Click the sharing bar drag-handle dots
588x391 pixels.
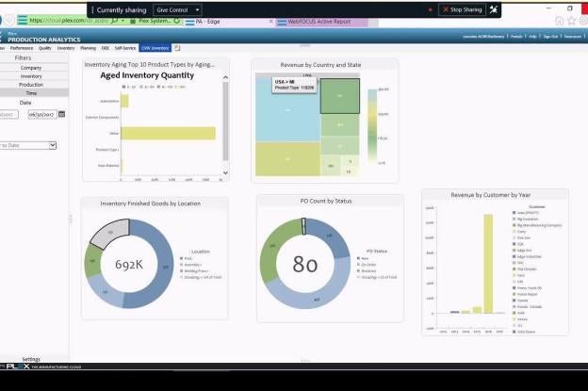pyautogui.click(x=92, y=10)
